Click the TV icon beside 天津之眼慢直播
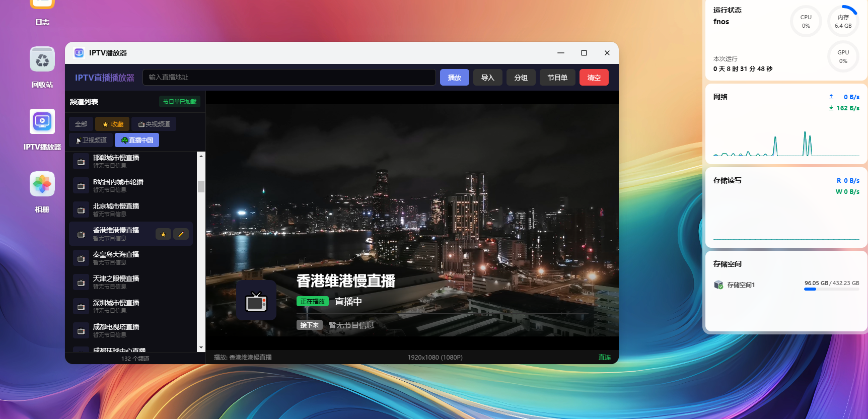The image size is (868, 419). click(x=81, y=283)
